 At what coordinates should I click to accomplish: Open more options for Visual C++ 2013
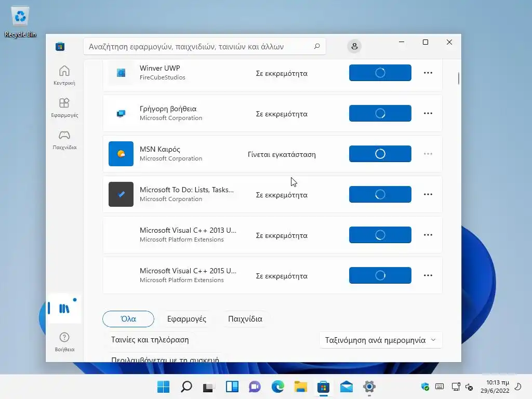(428, 235)
